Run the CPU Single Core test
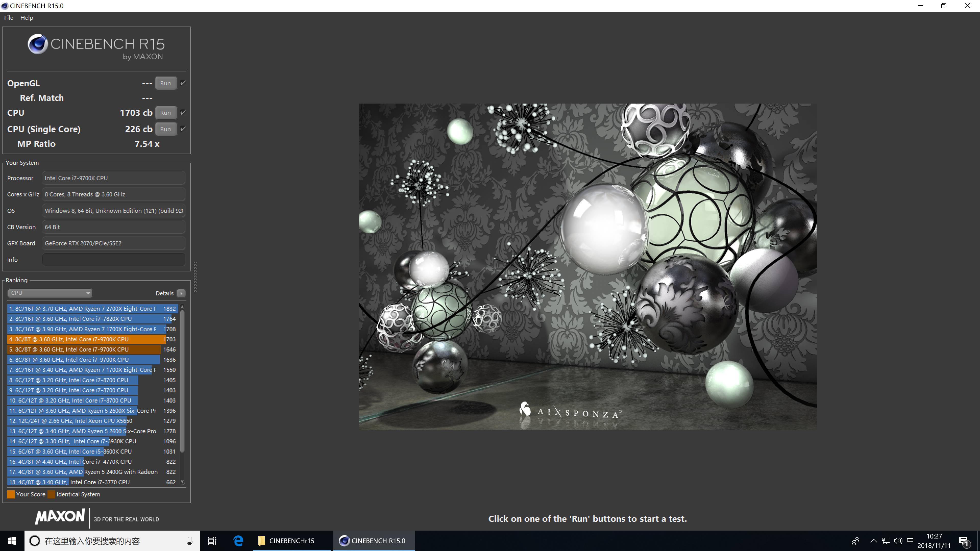The image size is (980, 551). coord(165,129)
